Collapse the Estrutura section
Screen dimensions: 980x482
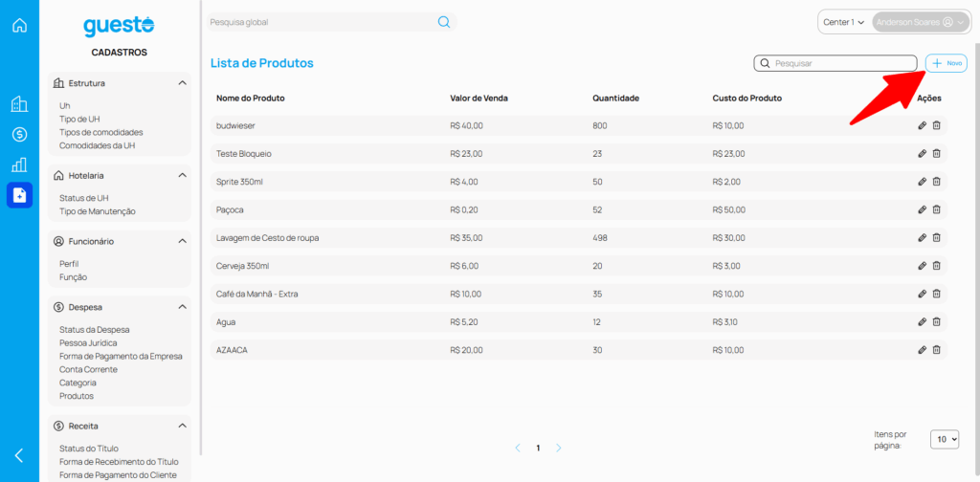[x=182, y=83]
